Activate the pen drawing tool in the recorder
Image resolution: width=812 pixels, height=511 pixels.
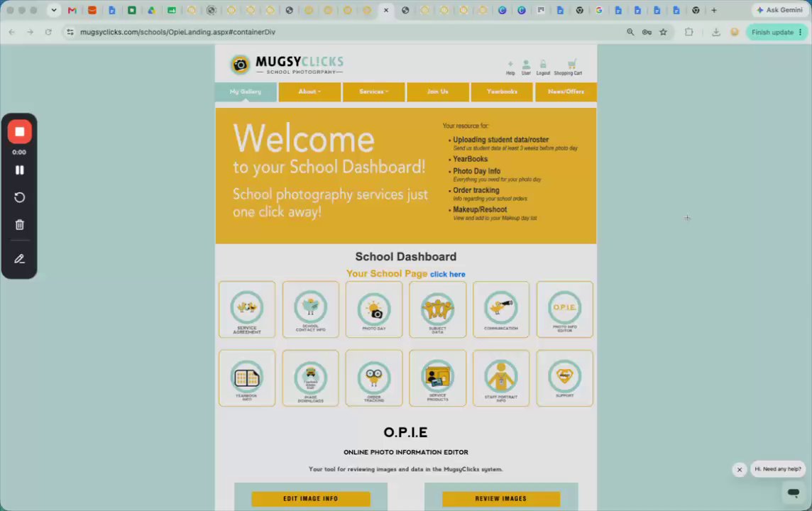tap(20, 259)
